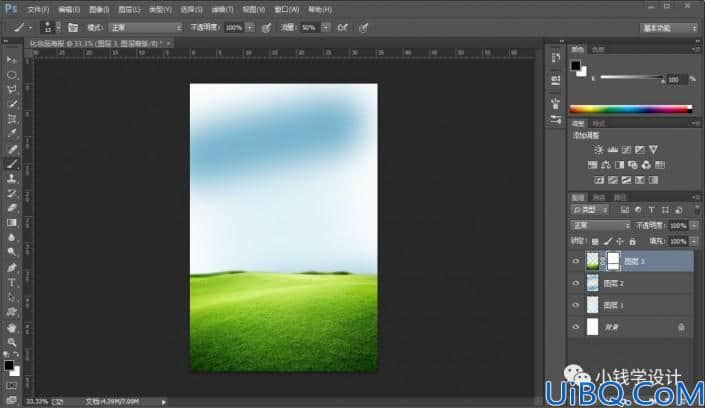Select the Dodge tool
The image size is (705, 408).
tap(12, 252)
